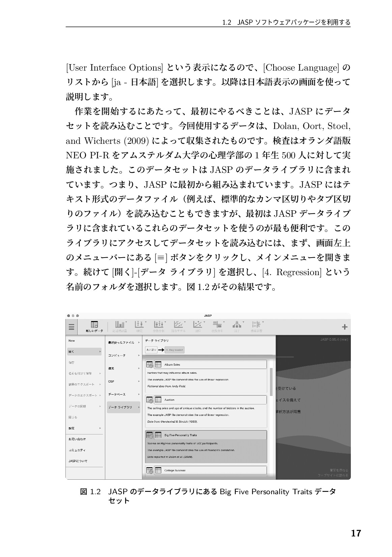
Task: Click the dropdown arrow on 記述統計量 icon
Action: point(126,322)
